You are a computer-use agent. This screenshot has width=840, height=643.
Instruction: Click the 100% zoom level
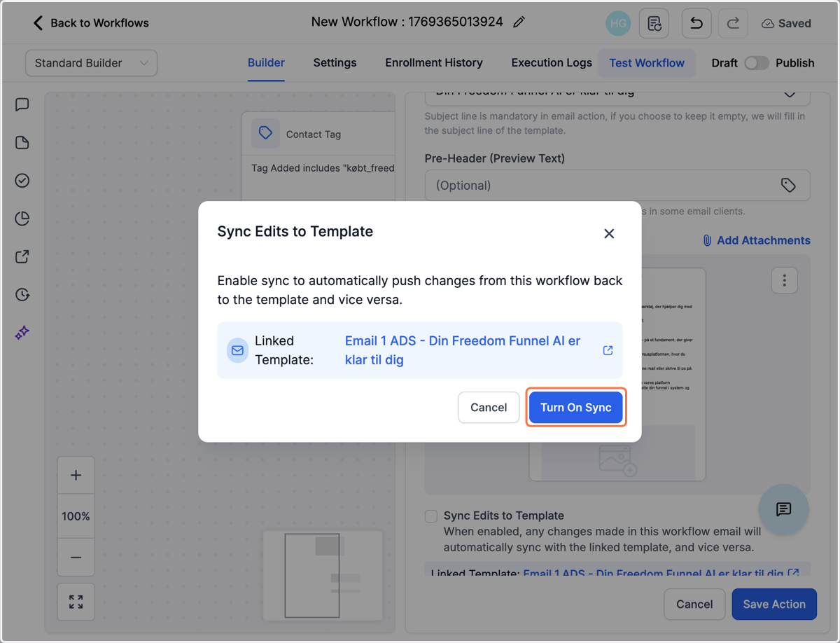click(x=76, y=516)
